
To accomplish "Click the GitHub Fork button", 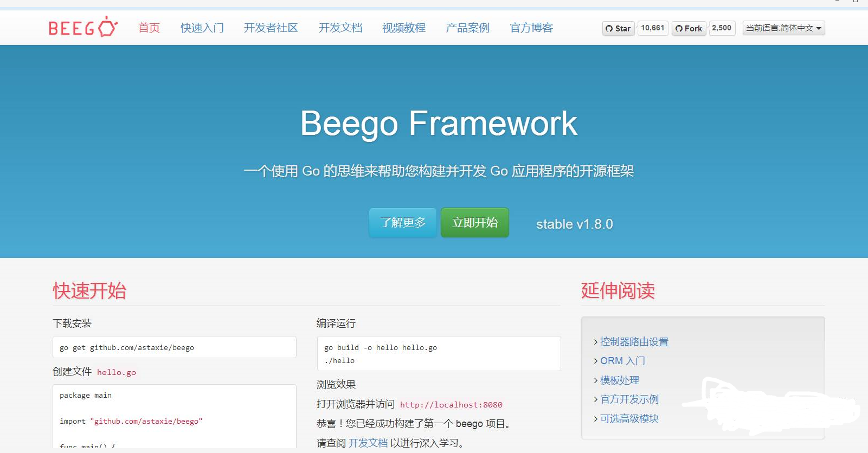I will click(689, 28).
